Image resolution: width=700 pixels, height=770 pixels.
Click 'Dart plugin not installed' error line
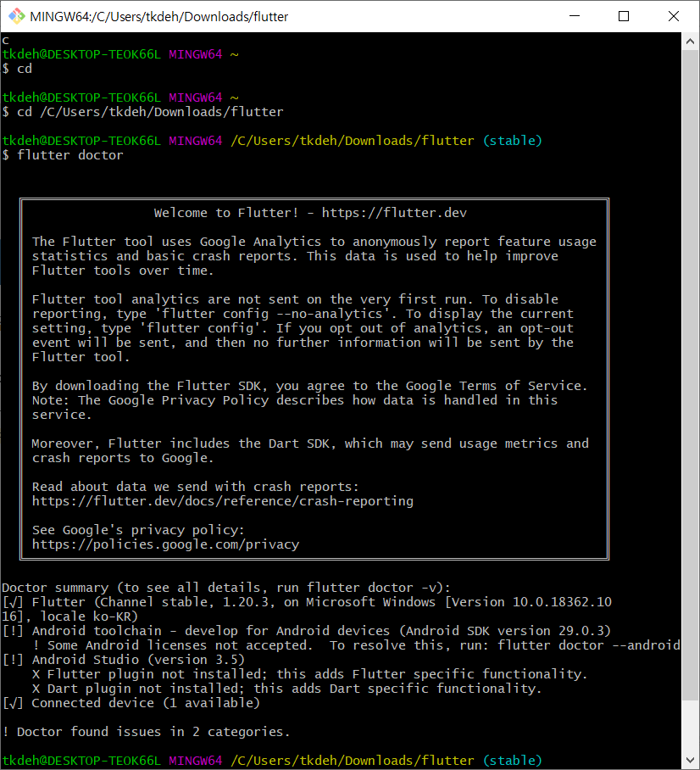tap(287, 689)
